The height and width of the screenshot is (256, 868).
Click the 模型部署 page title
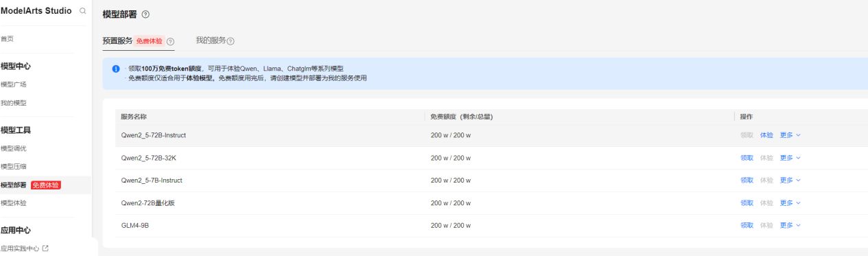tap(119, 14)
